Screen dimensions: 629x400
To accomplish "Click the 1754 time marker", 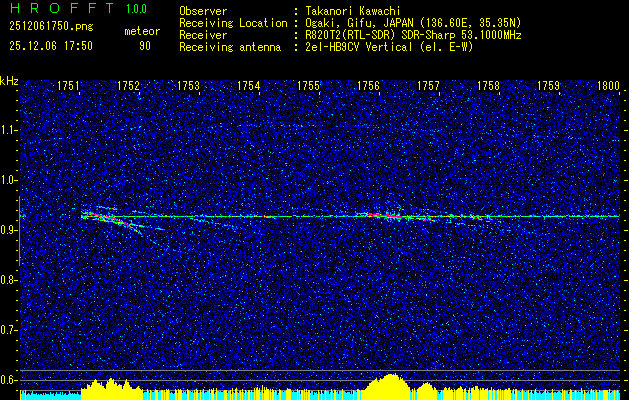I will point(249,85).
